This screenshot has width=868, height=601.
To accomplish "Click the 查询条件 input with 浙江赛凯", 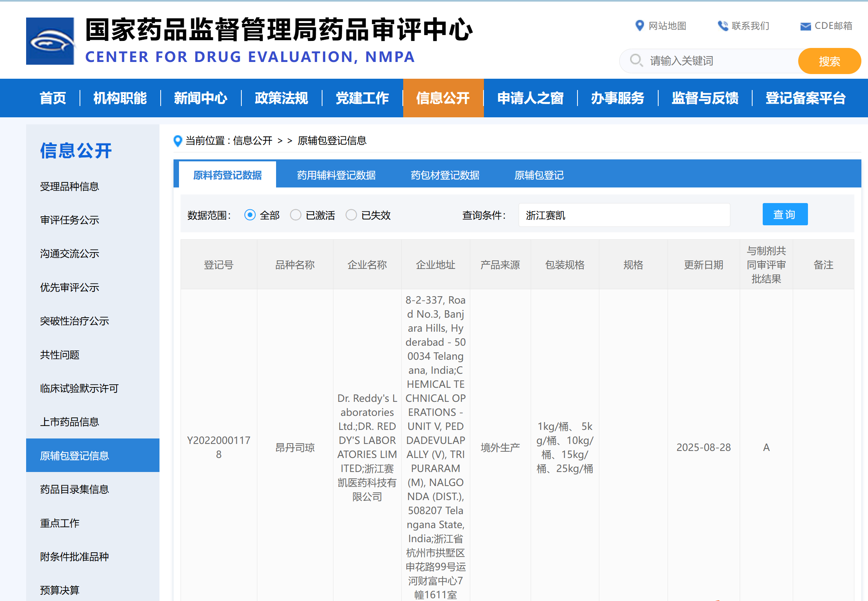I will coord(624,215).
